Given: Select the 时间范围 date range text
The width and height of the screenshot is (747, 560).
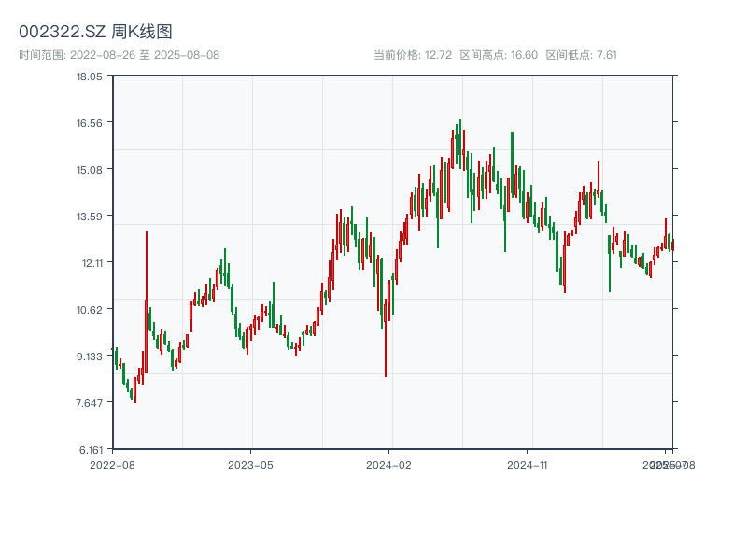Looking at the screenshot, I should tap(119, 55).
